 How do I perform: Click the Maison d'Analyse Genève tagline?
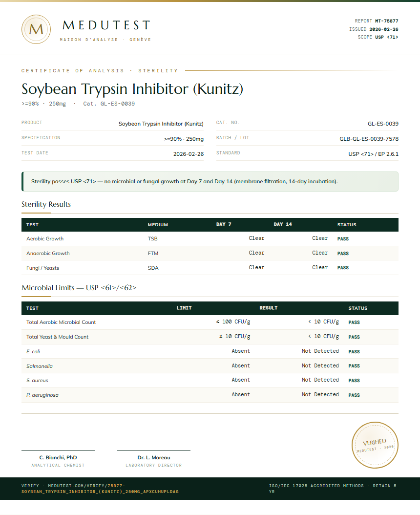(105, 40)
